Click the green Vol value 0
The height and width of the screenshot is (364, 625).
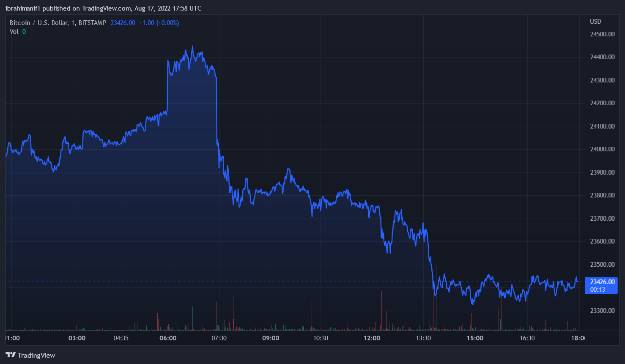(x=24, y=31)
